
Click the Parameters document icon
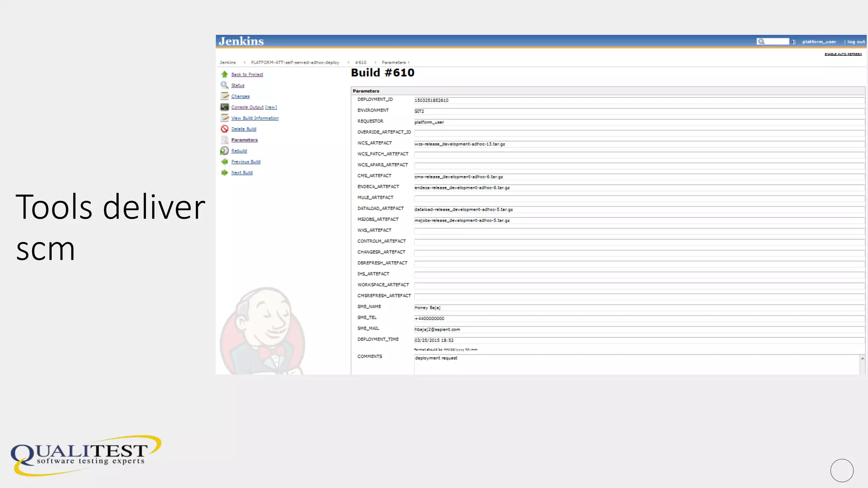point(225,140)
